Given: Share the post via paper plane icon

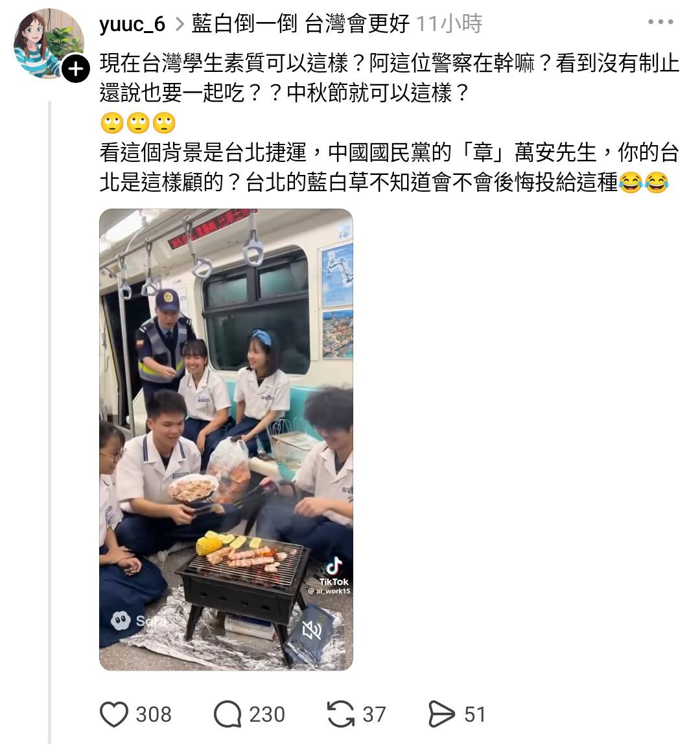Looking at the screenshot, I should (x=441, y=714).
